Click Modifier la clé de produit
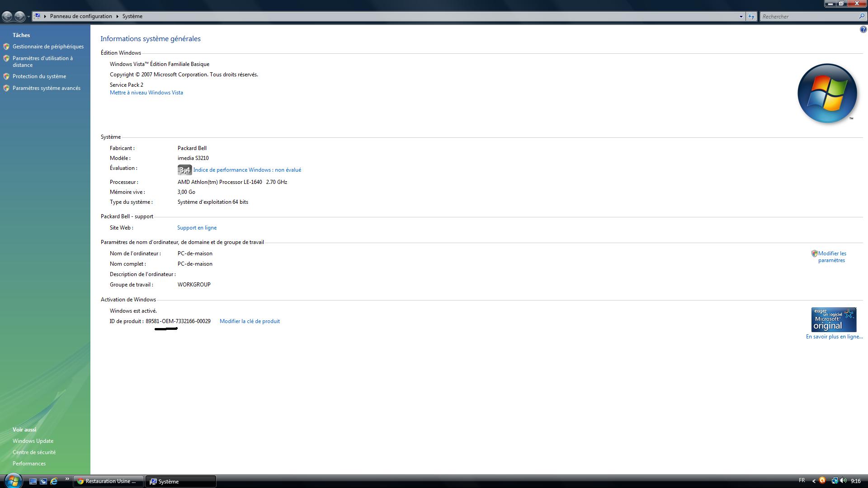The height and width of the screenshot is (488, 868). pos(250,321)
